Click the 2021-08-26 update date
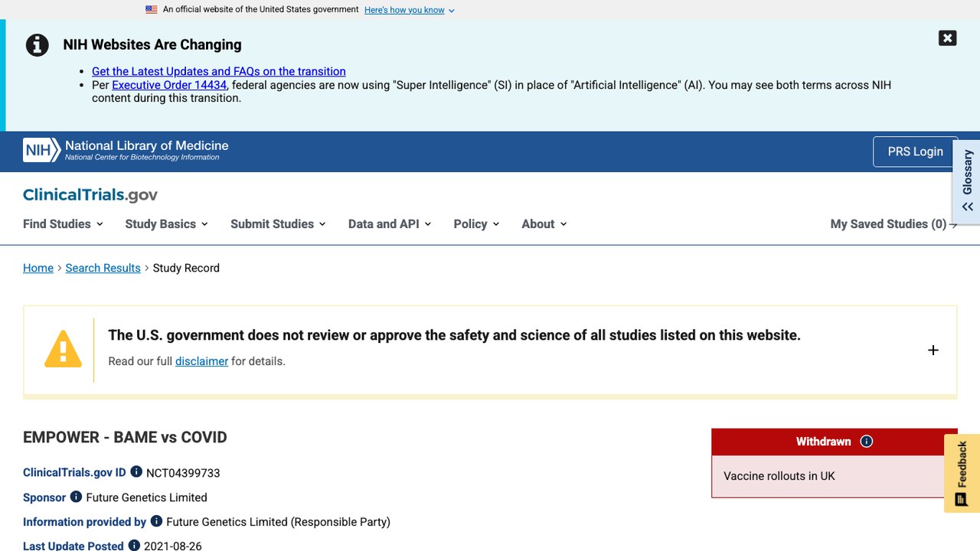The height and width of the screenshot is (551, 980). (x=173, y=546)
